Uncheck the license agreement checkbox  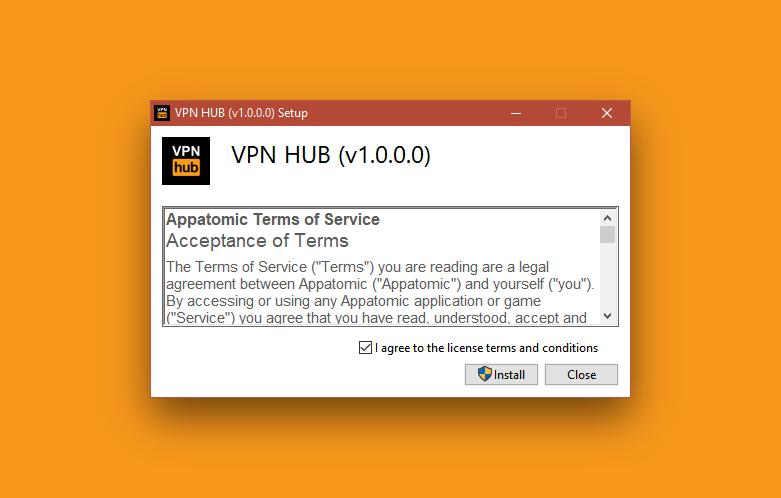coord(365,348)
